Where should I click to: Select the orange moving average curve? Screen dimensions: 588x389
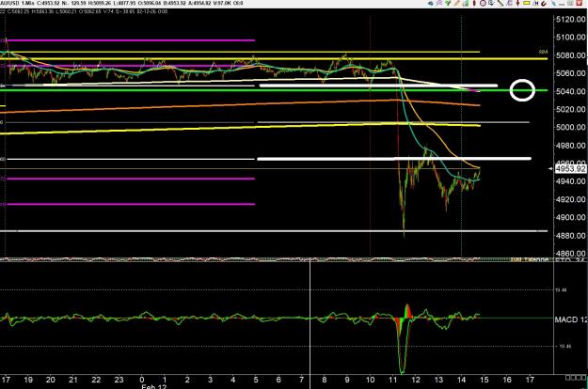point(240,104)
